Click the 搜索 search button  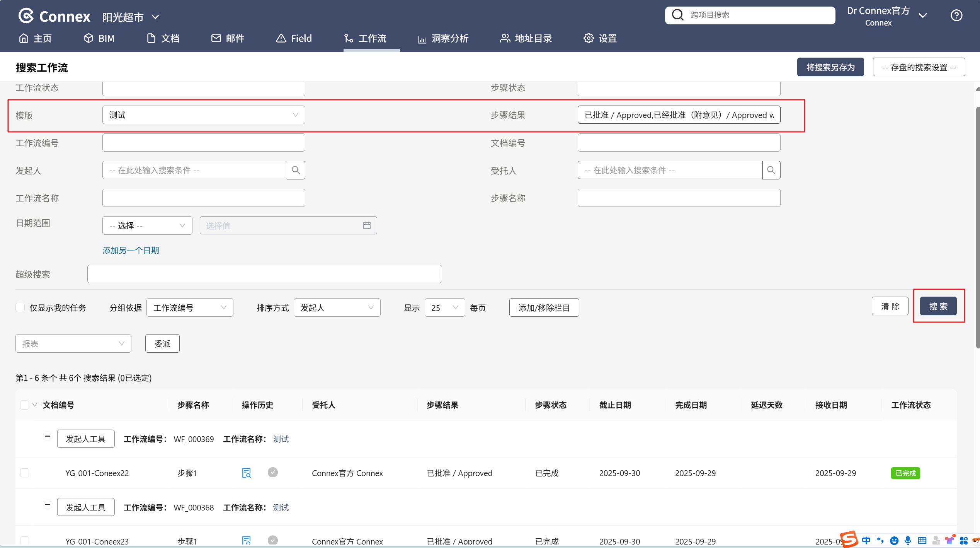(x=938, y=306)
